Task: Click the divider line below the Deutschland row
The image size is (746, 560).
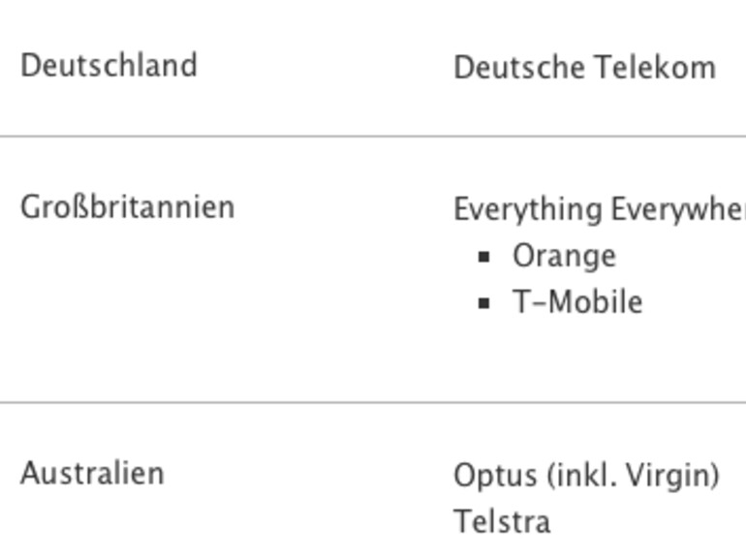Action: click(373, 137)
